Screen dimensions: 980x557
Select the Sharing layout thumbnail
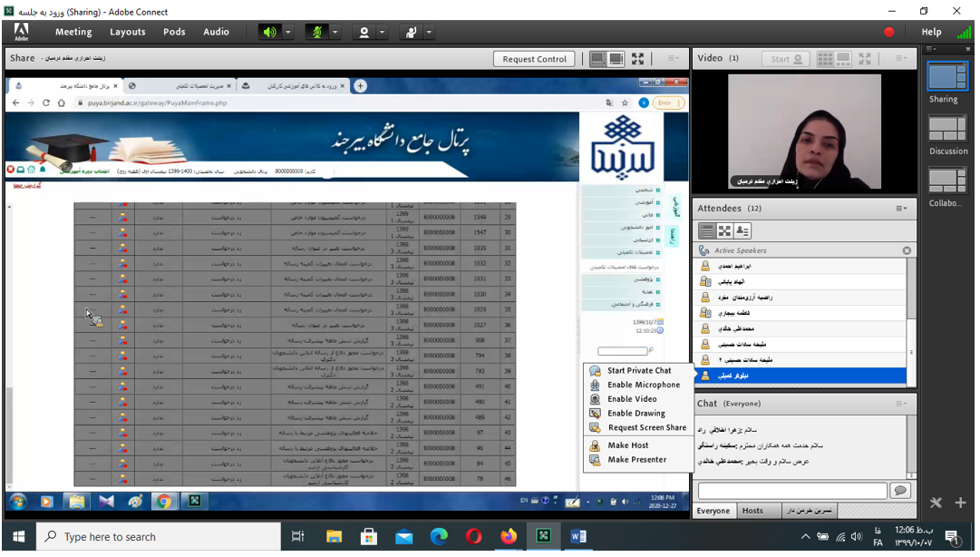tap(946, 77)
